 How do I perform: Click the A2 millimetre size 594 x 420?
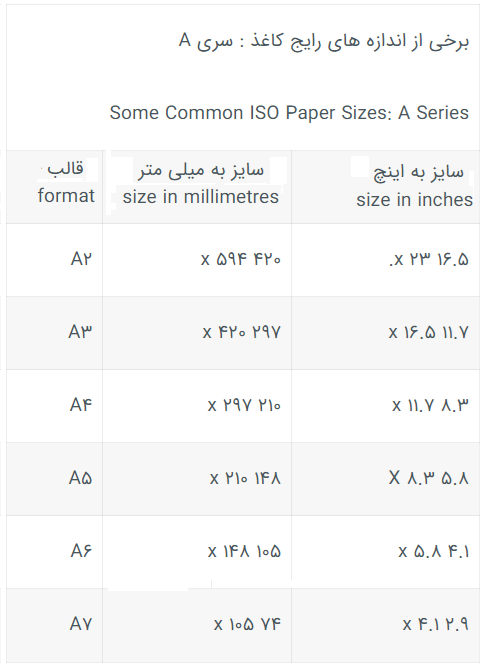(241, 259)
